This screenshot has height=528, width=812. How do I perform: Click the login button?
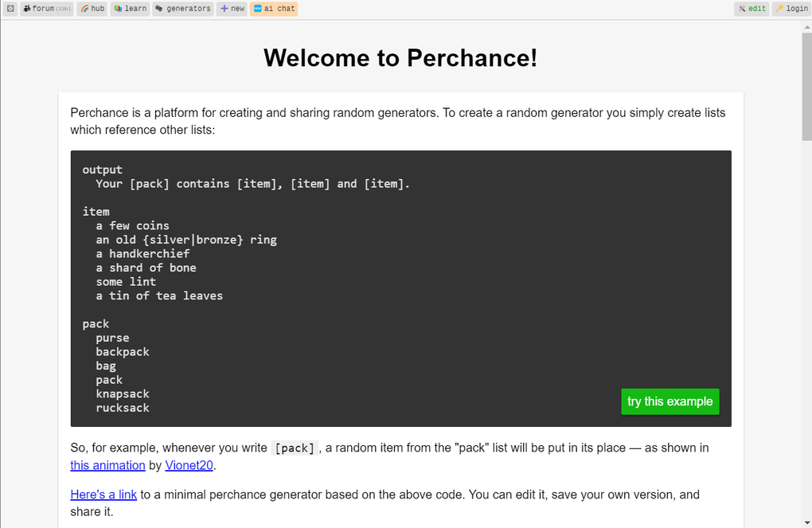point(791,8)
